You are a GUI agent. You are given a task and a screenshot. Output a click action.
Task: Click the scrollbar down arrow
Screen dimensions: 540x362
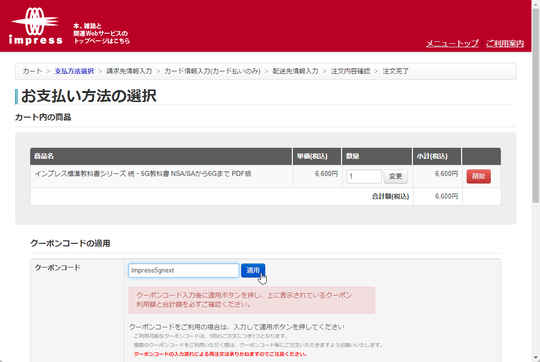coord(536,358)
